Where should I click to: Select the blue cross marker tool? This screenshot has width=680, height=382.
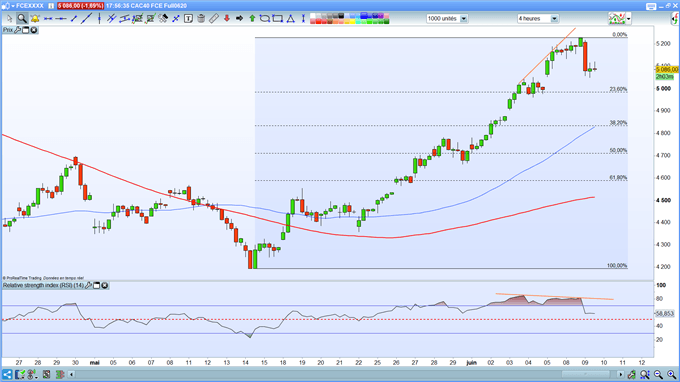176,19
